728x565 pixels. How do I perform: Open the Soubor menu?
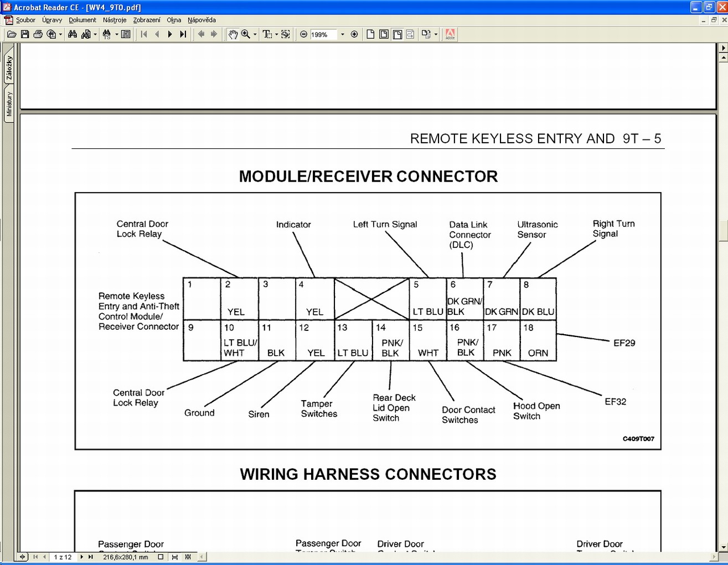tap(25, 20)
